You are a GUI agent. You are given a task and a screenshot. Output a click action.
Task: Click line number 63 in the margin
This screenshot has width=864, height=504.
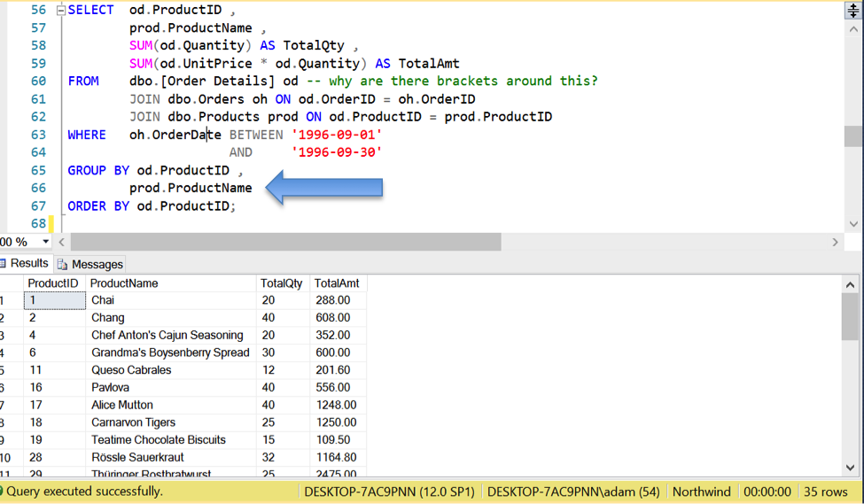coord(39,135)
